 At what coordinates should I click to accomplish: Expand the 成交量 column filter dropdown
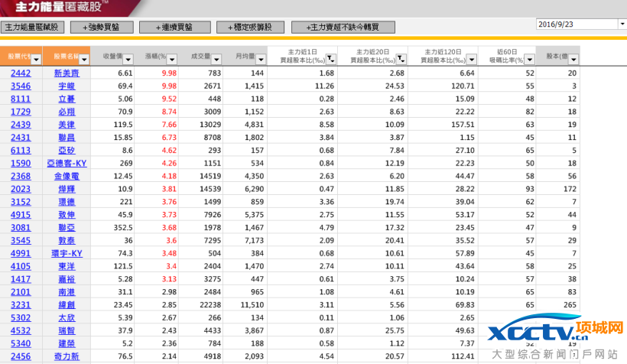click(x=216, y=58)
